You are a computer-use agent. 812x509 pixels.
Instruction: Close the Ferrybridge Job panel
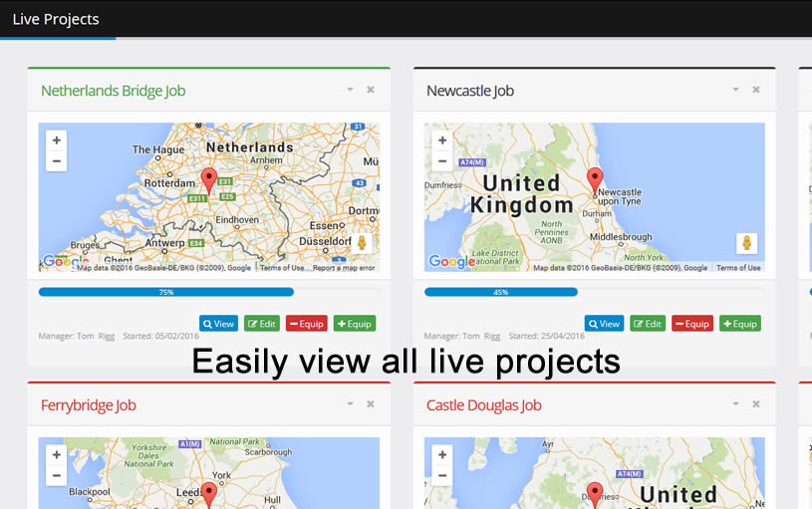point(371,403)
